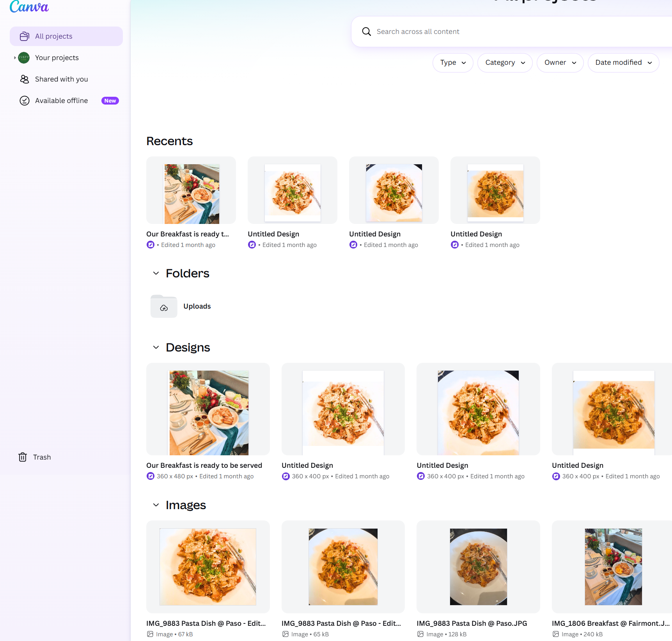Expand the Your projects tree arrow

point(15,58)
